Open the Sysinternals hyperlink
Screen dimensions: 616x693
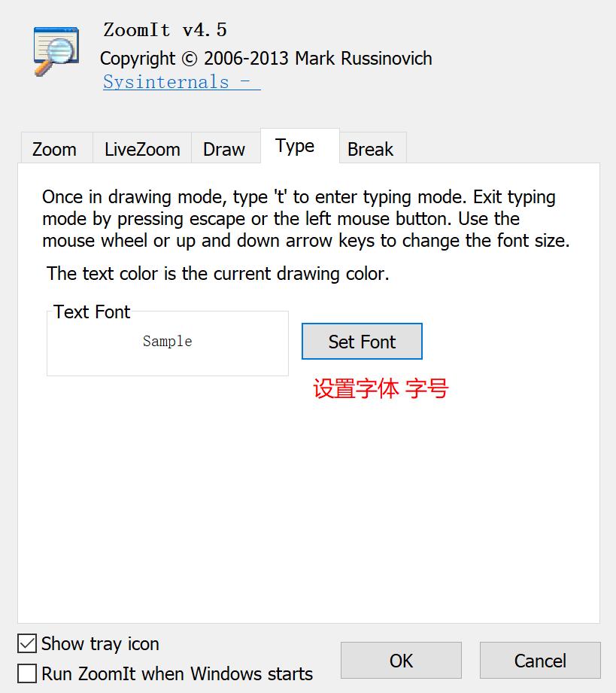(x=181, y=82)
